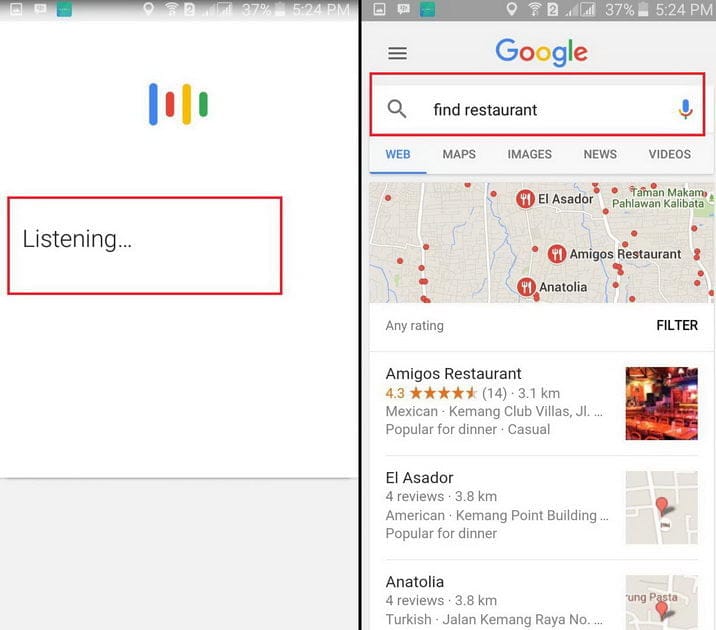Image resolution: width=716 pixels, height=630 pixels.
Task: Open the El Asador listing
Action: pos(419,478)
